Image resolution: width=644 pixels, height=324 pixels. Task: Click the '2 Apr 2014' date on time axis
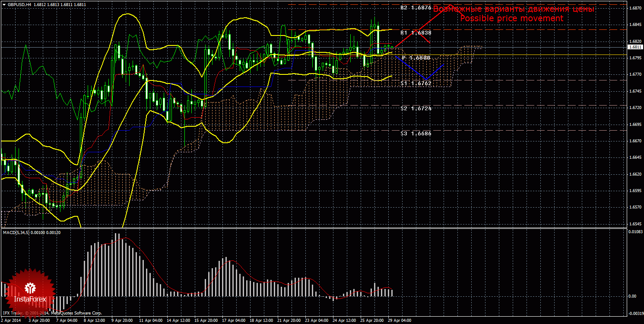(x=12, y=321)
